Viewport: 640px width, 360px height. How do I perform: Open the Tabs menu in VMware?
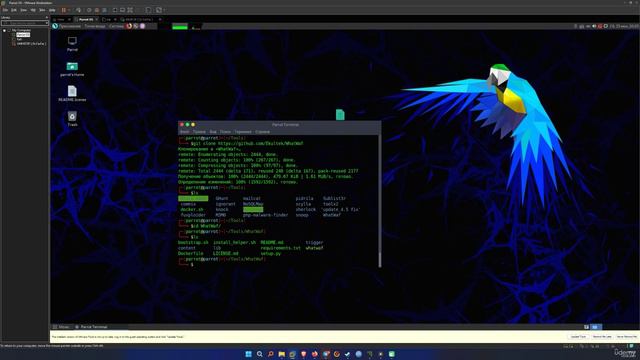tap(42, 10)
